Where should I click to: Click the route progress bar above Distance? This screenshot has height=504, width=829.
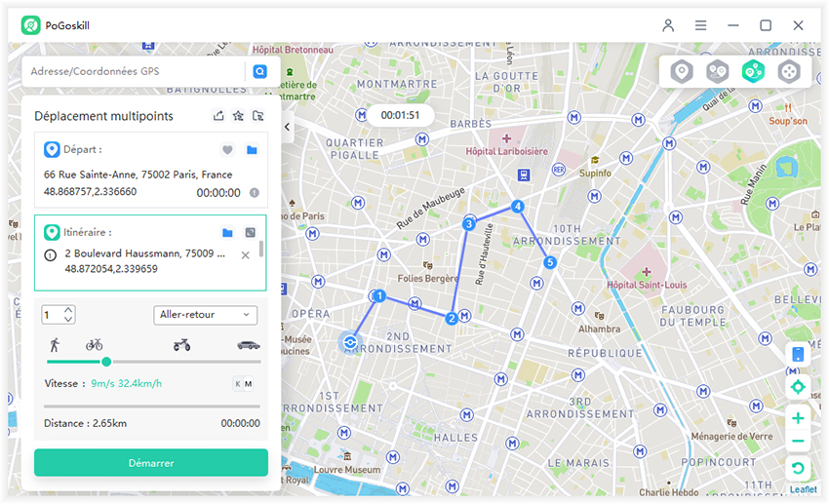[x=152, y=407]
